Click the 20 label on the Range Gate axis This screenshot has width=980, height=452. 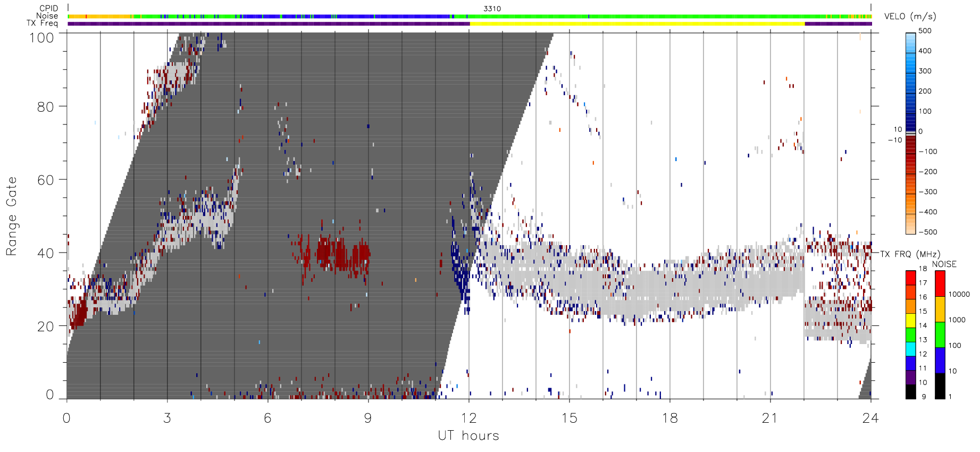click(45, 327)
